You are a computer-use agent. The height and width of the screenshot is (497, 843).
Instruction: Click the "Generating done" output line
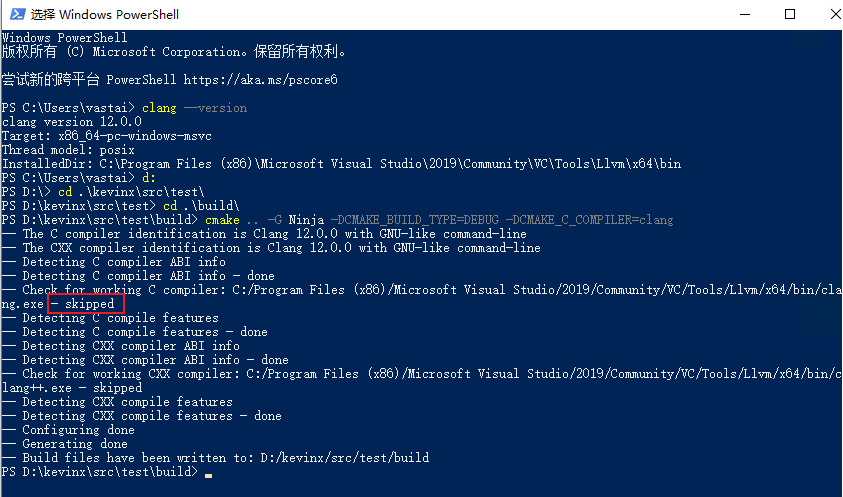[x=75, y=443]
